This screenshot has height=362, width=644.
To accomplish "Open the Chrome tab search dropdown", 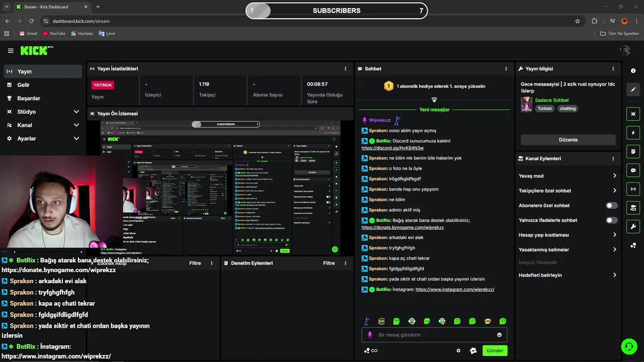I will point(7,7).
